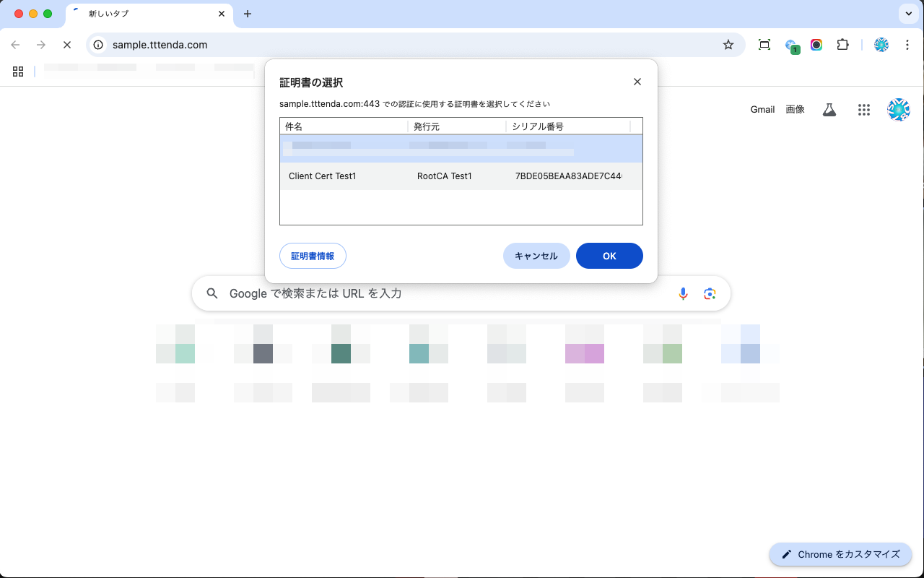Bookmark the page with the star icon

coord(728,45)
